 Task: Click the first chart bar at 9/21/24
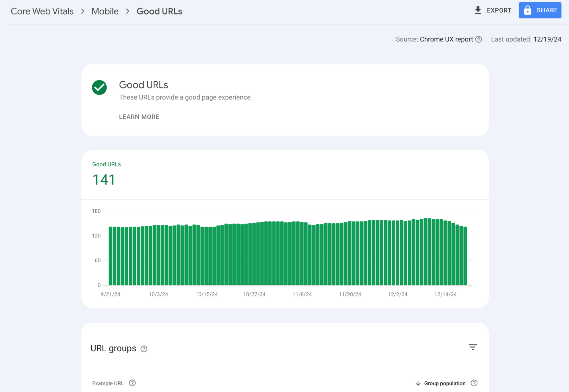coord(110,256)
